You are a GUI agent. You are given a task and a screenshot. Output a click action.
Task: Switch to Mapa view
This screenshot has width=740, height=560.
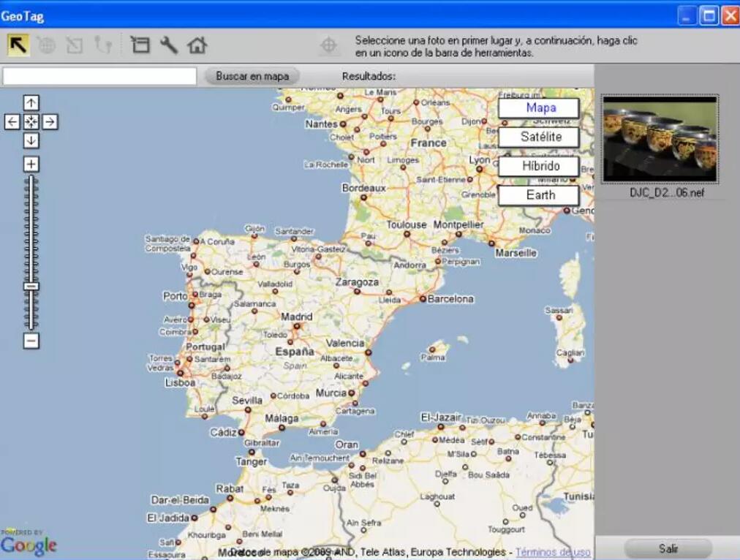[x=539, y=108]
